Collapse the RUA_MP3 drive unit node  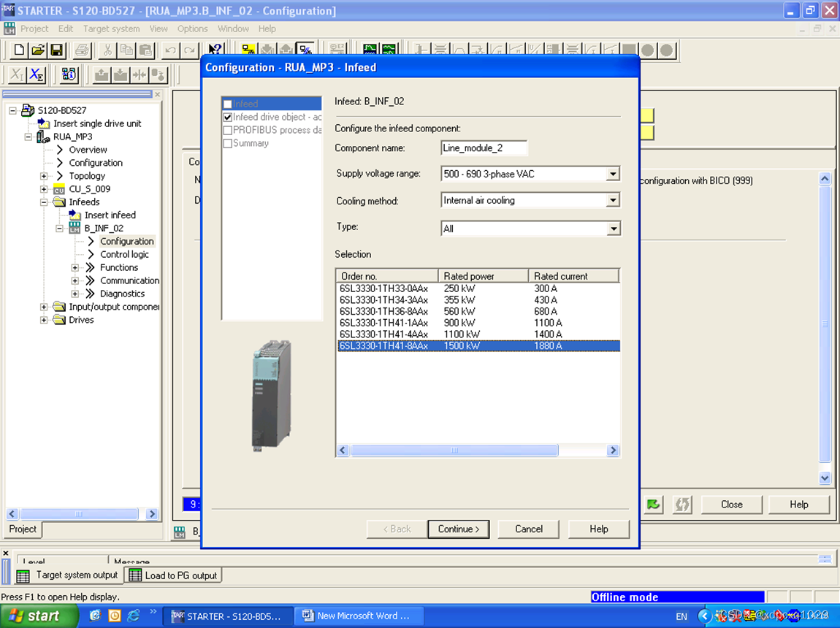click(x=28, y=137)
